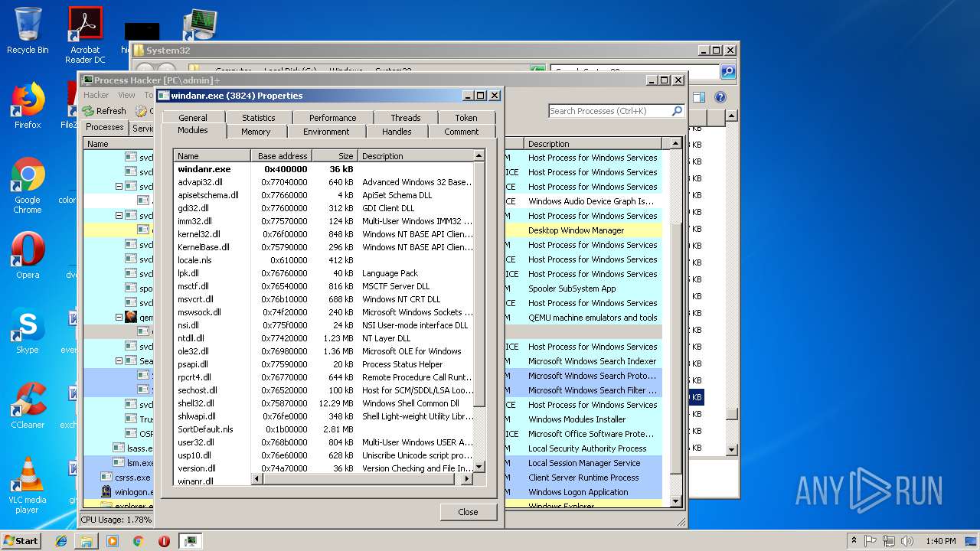
Task: Click the search magnifier in Process Hacker
Action: click(x=677, y=111)
